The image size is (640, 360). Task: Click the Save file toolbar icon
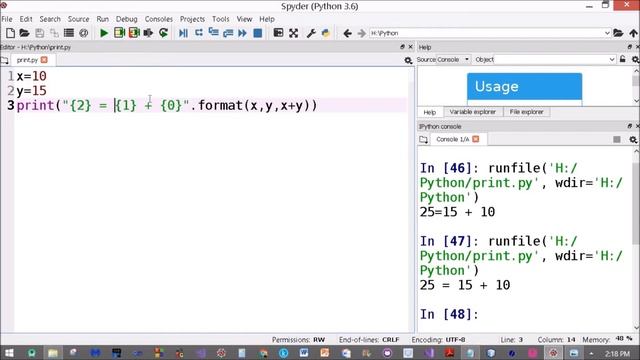click(x=40, y=33)
